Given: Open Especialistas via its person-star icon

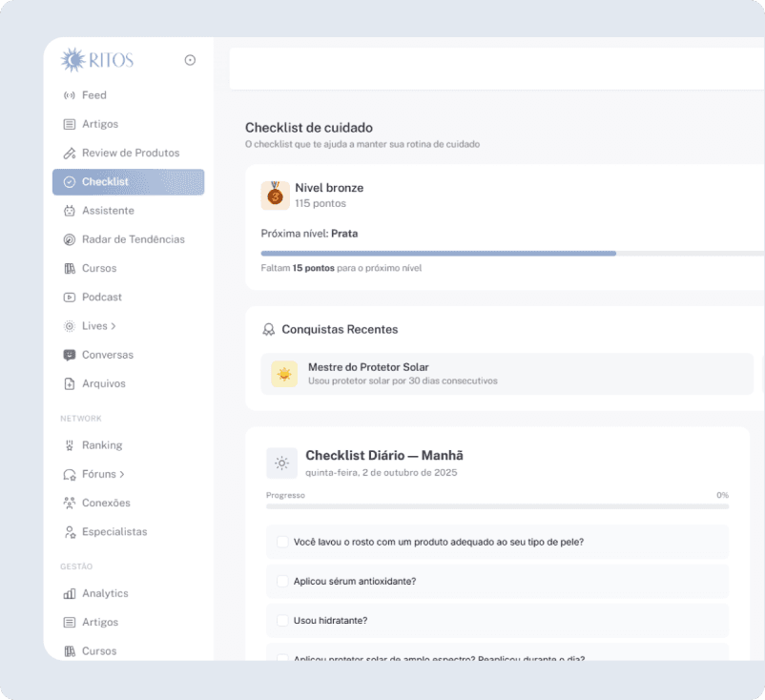Looking at the screenshot, I should [70, 532].
